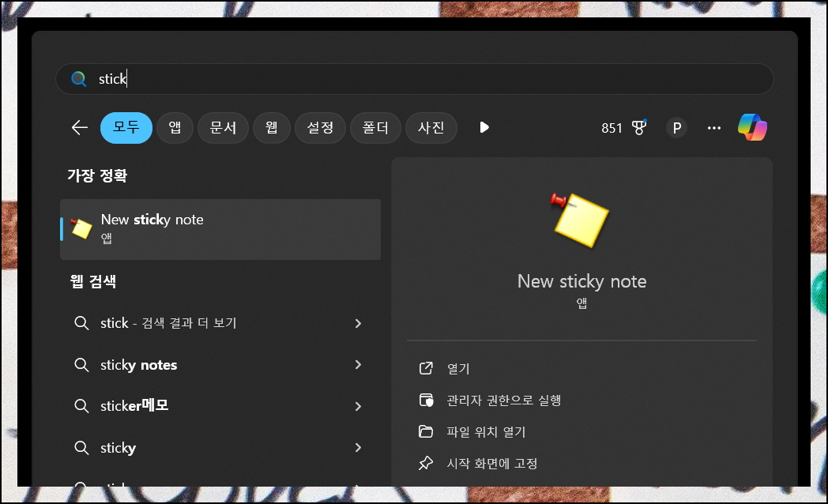Viewport: 828px width, 504px height.
Task: Switch to the 설정 filter tab
Action: coord(320,128)
